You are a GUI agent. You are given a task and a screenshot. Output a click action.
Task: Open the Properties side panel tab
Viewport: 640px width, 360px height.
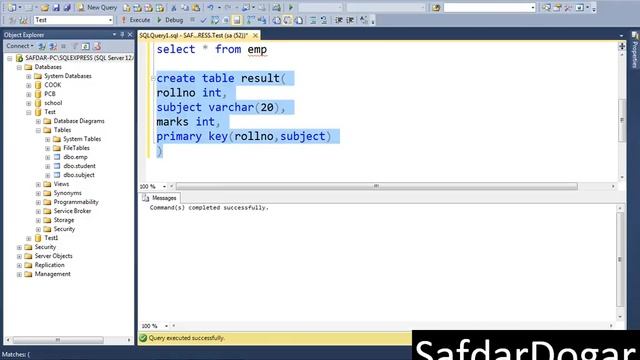(635, 50)
